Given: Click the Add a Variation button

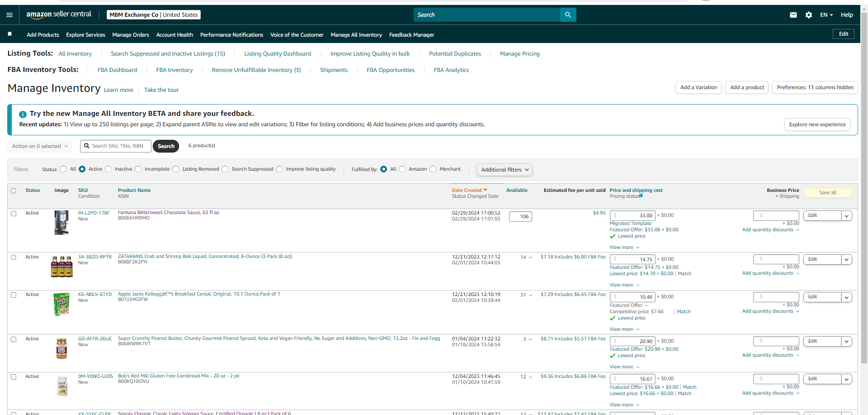Looking at the screenshot, I should pyautogui.click(x=698, y=87).
